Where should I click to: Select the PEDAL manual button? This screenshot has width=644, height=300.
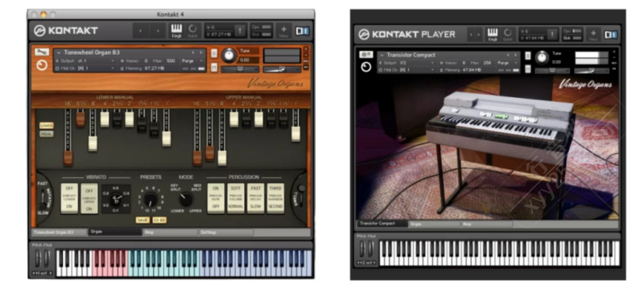(47, 134)
